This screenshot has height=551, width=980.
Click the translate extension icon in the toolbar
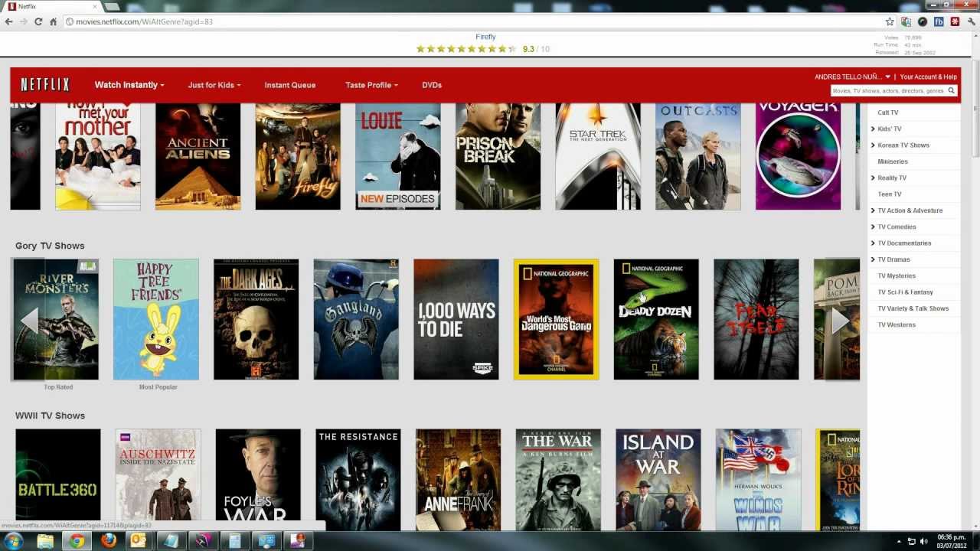tap(906, 22)
